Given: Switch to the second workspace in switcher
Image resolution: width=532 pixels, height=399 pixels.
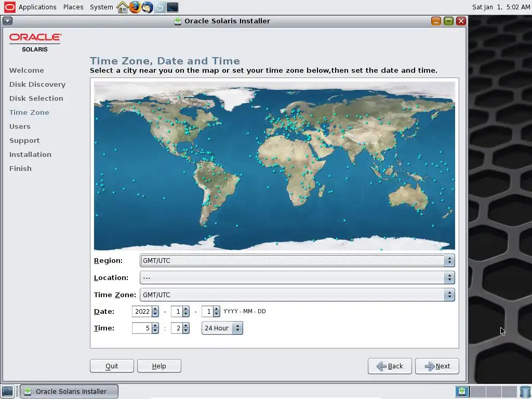Looking at the screenshot, I should tap(478, 391).
